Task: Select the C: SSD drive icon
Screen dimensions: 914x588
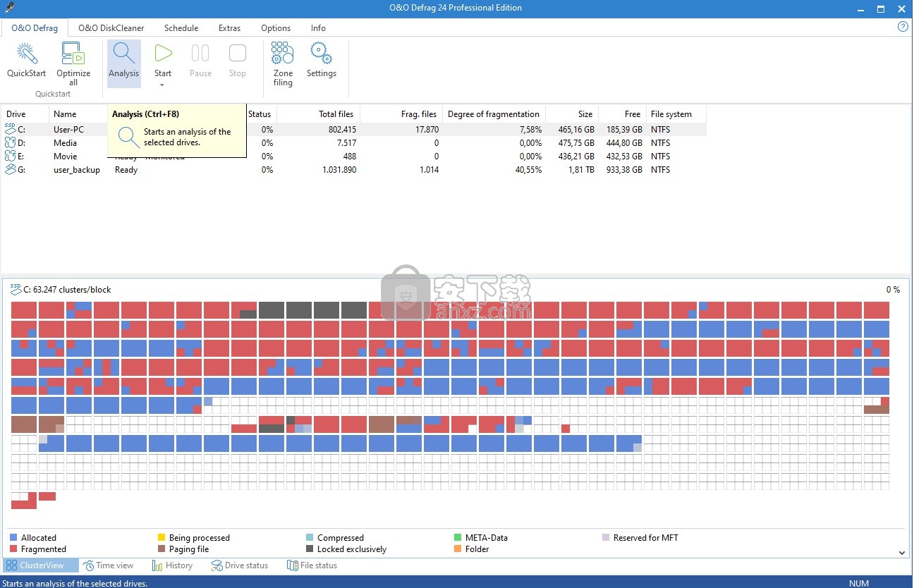Action: coord(11,129)
